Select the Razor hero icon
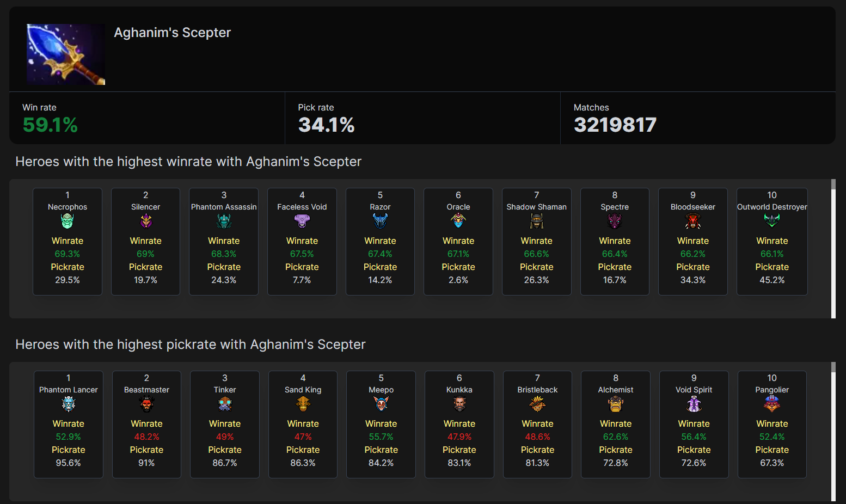 pos(380,221)
